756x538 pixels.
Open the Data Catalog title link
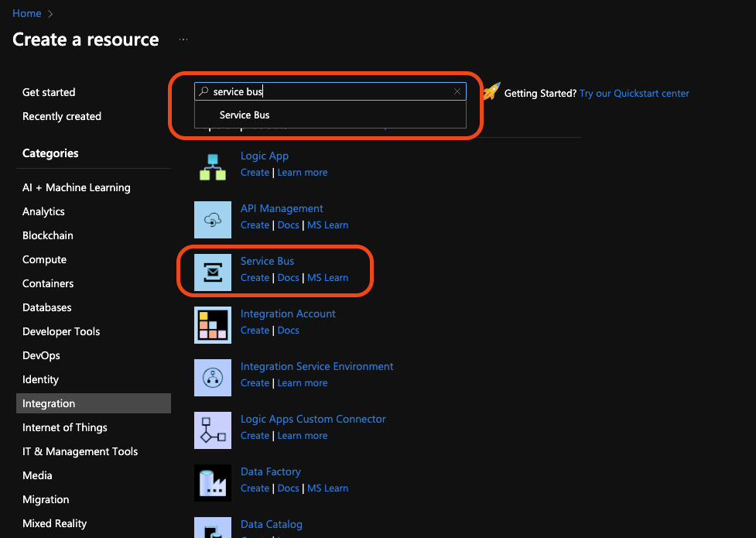(272, 524)
